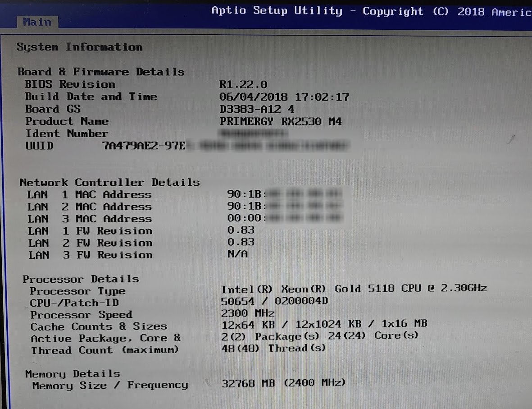Click 2(2) Package(s) 24(24) Core(s) value
This screenshot has width=532, height=409.
pos(320,336)
